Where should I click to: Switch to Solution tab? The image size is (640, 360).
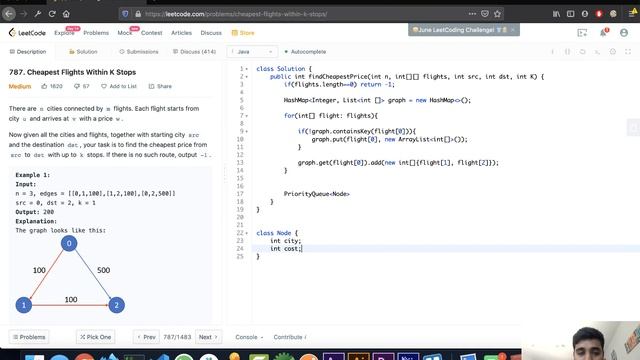click(x=83, y=52)
